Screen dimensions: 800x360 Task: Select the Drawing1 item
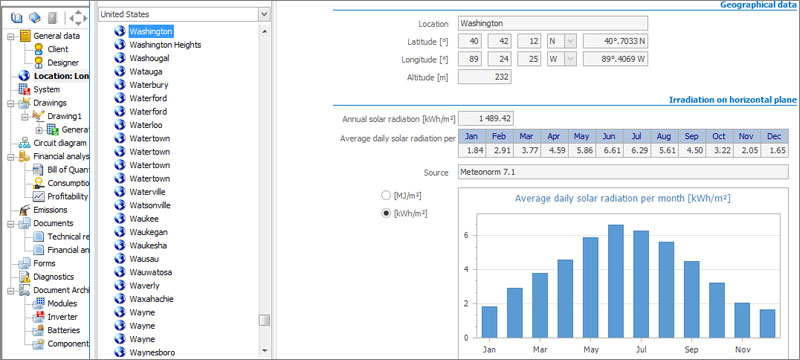click(64, 116)
